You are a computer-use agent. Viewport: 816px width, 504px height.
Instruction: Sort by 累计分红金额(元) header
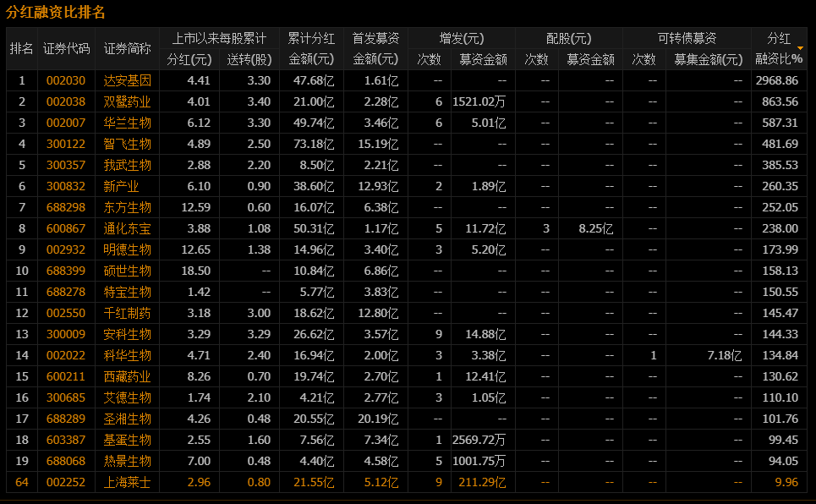point(311,49)
